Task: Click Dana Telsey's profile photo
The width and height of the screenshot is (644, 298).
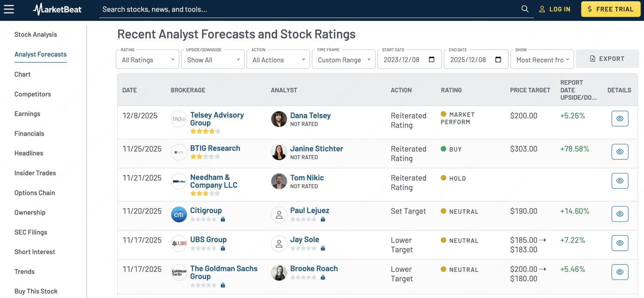Action: point(279,119)
